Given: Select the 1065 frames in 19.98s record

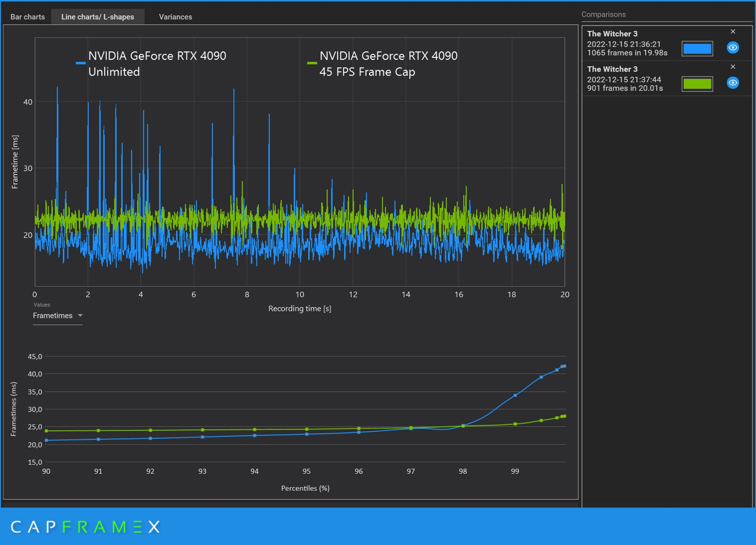Looking at the screenshot, I should 627,53.
